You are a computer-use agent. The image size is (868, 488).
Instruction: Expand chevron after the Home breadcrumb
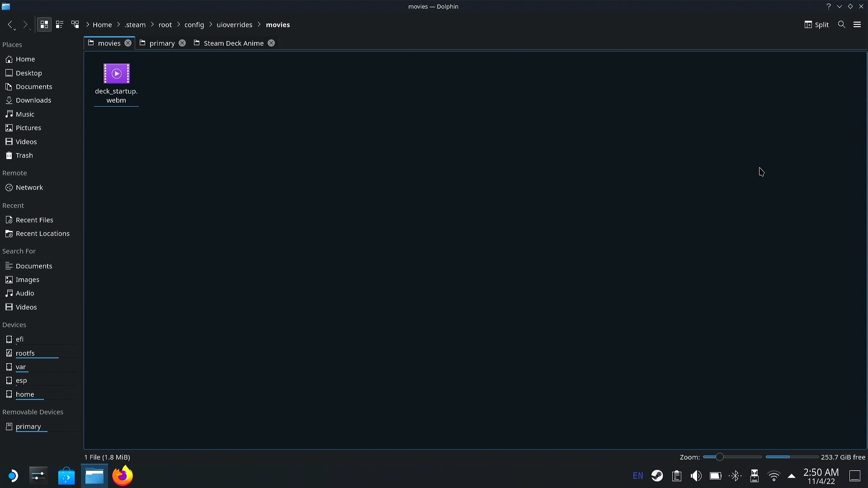(x=118, y=24)
